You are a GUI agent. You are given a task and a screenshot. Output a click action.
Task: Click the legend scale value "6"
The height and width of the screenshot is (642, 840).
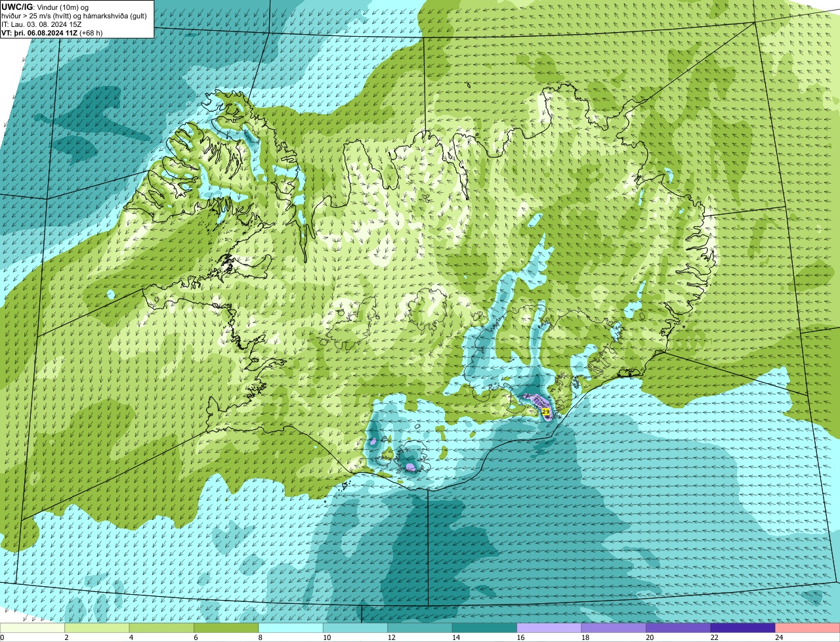(x=194, y=637)
